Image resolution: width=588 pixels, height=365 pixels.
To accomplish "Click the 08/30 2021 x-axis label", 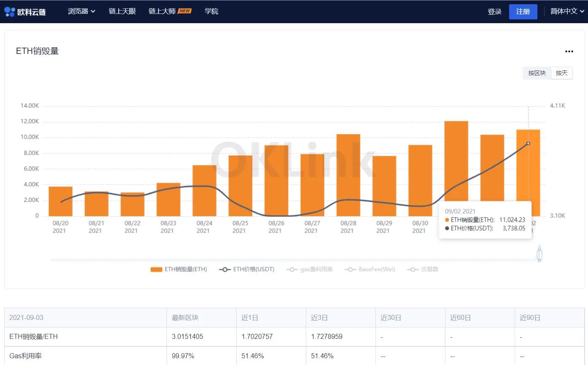I will point(420,227).
